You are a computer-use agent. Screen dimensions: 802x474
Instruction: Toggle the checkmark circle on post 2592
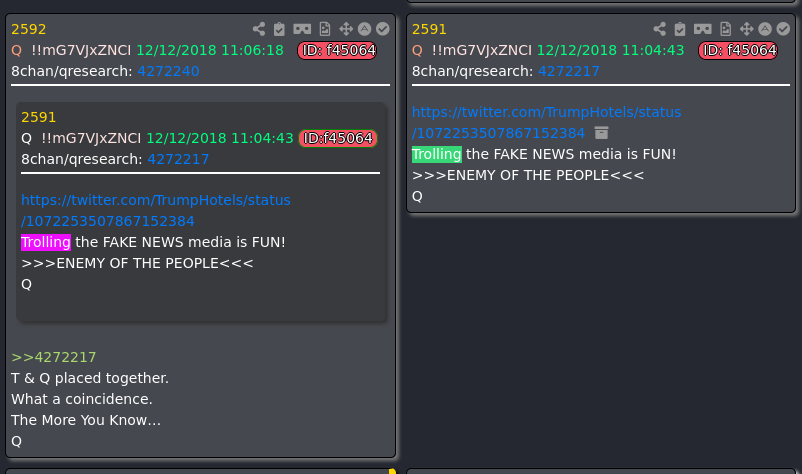click(382, 30)
